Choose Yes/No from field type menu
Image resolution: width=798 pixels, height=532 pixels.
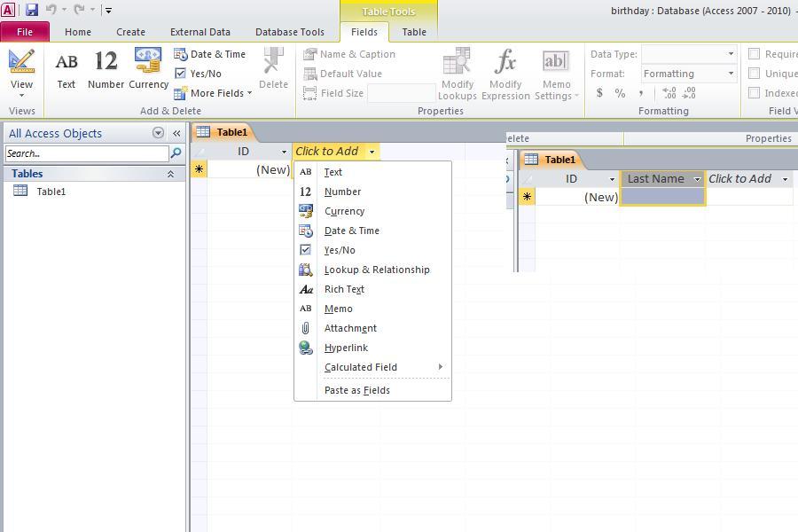(x=372, y=250)
